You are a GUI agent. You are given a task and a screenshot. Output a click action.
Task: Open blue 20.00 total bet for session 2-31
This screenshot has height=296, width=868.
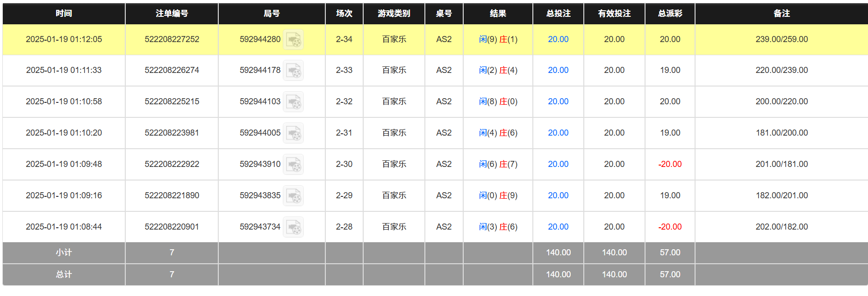click(x=558, y=133)
